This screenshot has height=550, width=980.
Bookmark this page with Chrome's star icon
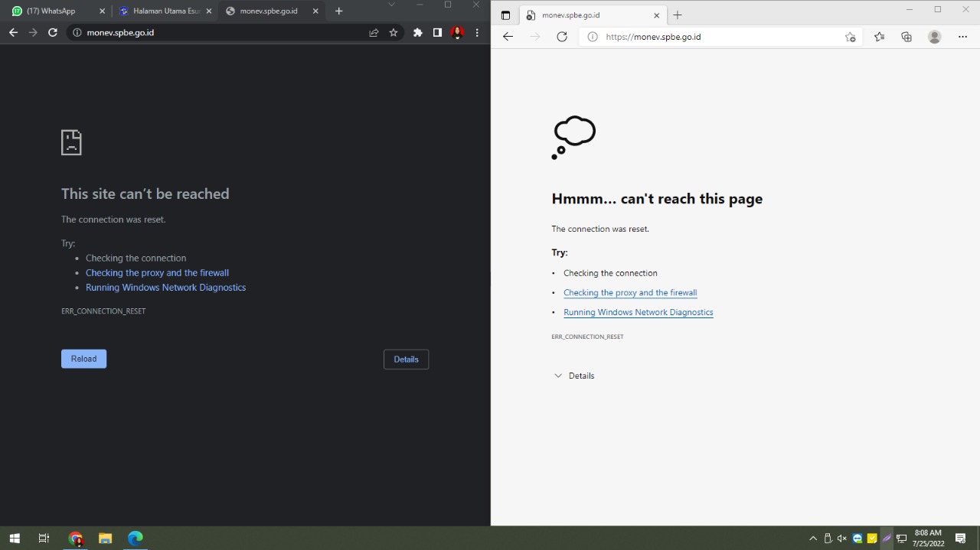[x=394, y=32]
